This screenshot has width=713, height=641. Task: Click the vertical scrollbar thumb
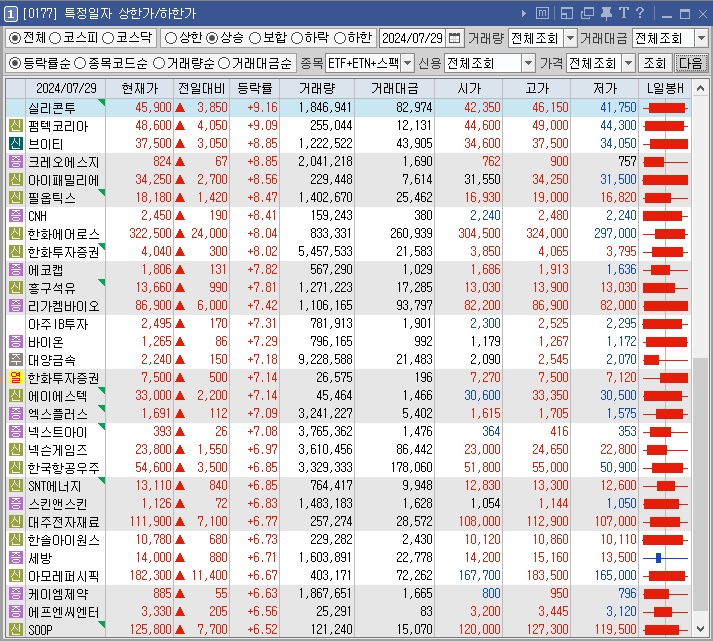click(700, 484)
